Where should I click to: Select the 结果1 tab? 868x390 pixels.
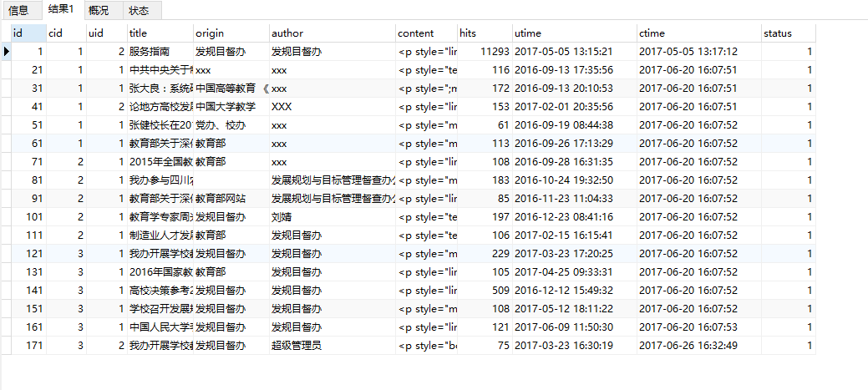[x=60, y=11]
